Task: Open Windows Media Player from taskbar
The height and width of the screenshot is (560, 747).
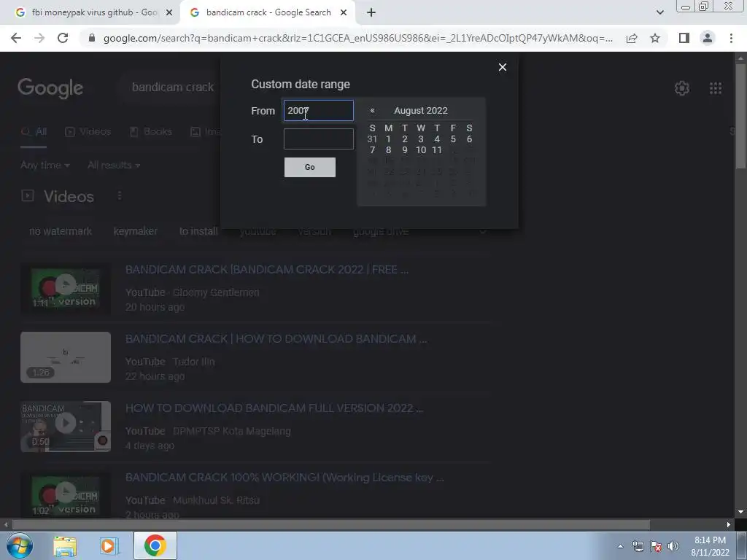Action: click(109, 546)
